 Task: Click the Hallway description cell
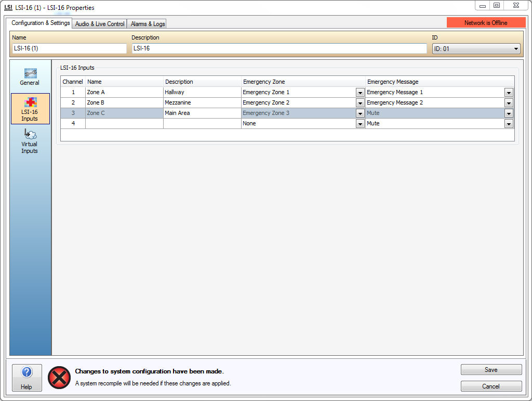point(202,92)
